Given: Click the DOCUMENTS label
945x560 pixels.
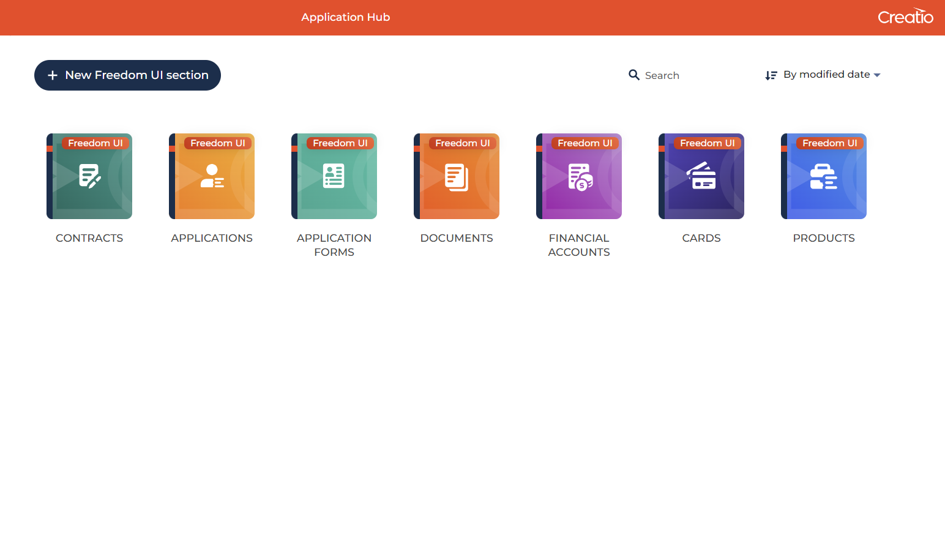Looking at the screenshot, I should (457, 238).
